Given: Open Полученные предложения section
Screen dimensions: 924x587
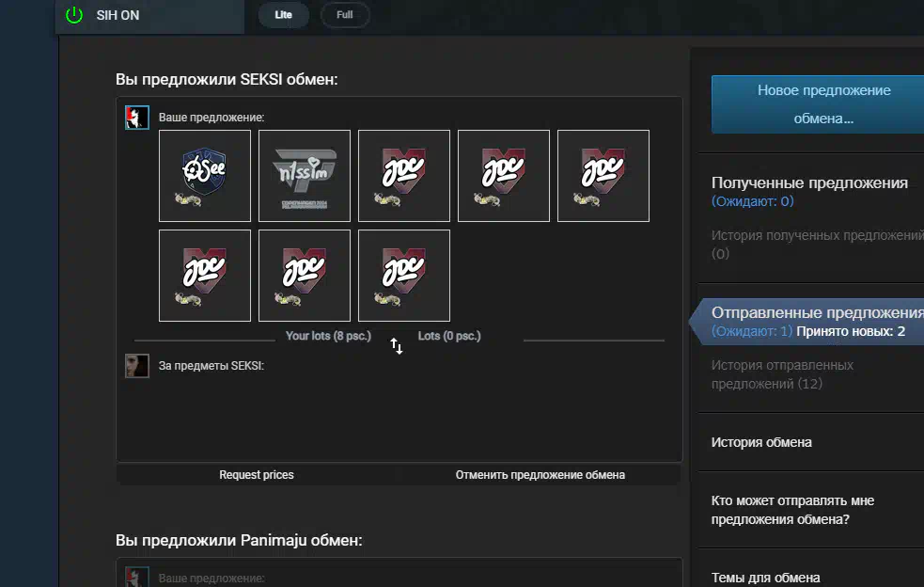Looking at the screenshot, I should coord(809,182).
